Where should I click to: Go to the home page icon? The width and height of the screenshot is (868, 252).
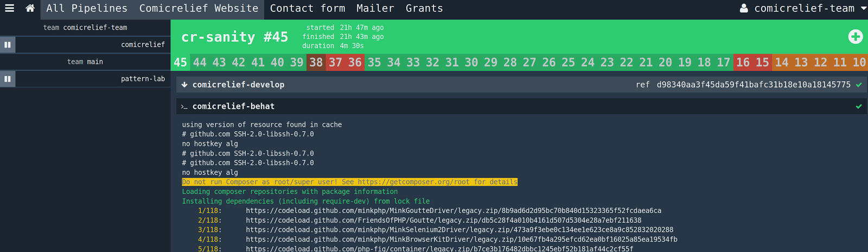point(30,8)
